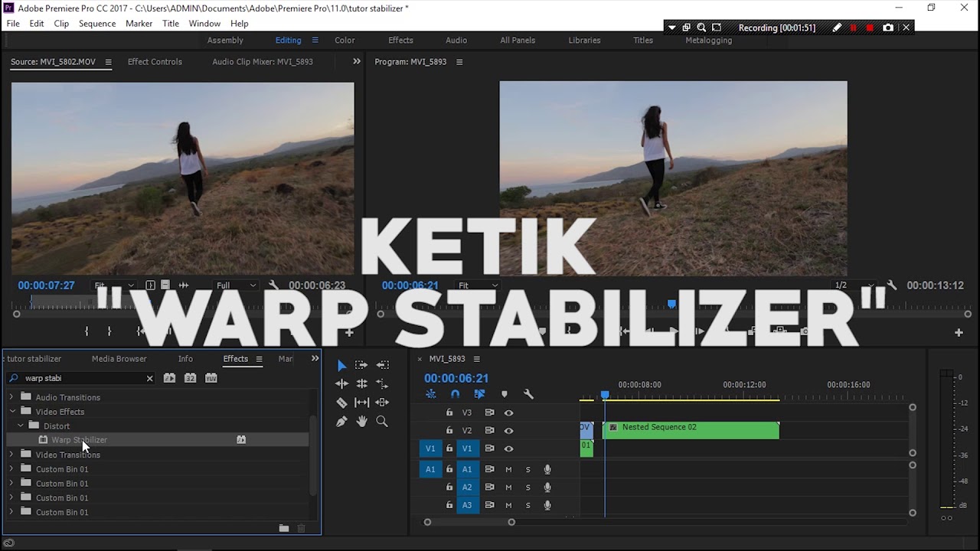The height and width of the screenshot is (551, 980).
Task: Open Source monitor Fit zoom dropdown
Action: (x=113, y=285)
